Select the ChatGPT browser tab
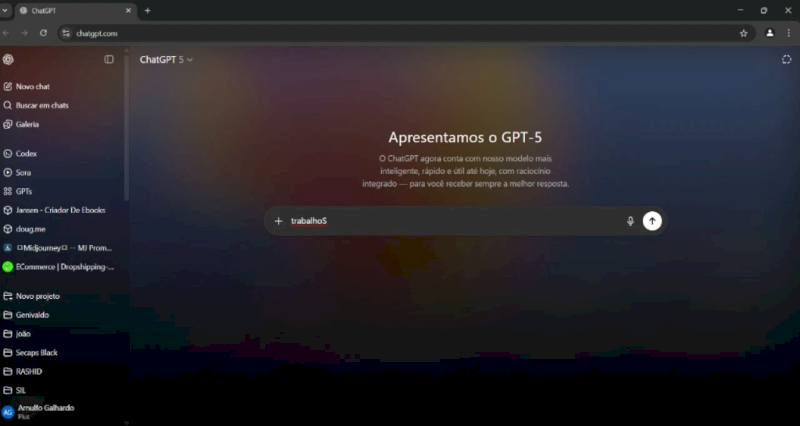Image resolution: width=800 pixels, height=426 pixels. (76, 11)
